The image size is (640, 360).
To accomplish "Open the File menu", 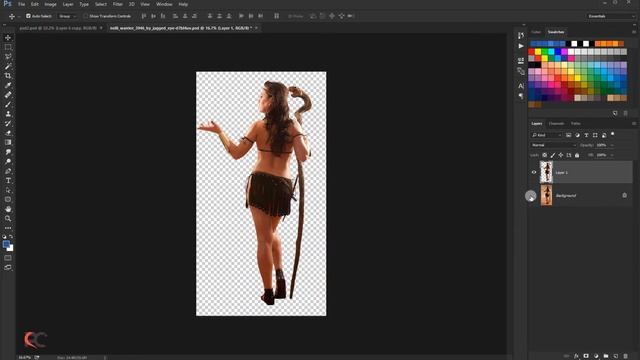I will coord(22,4).
